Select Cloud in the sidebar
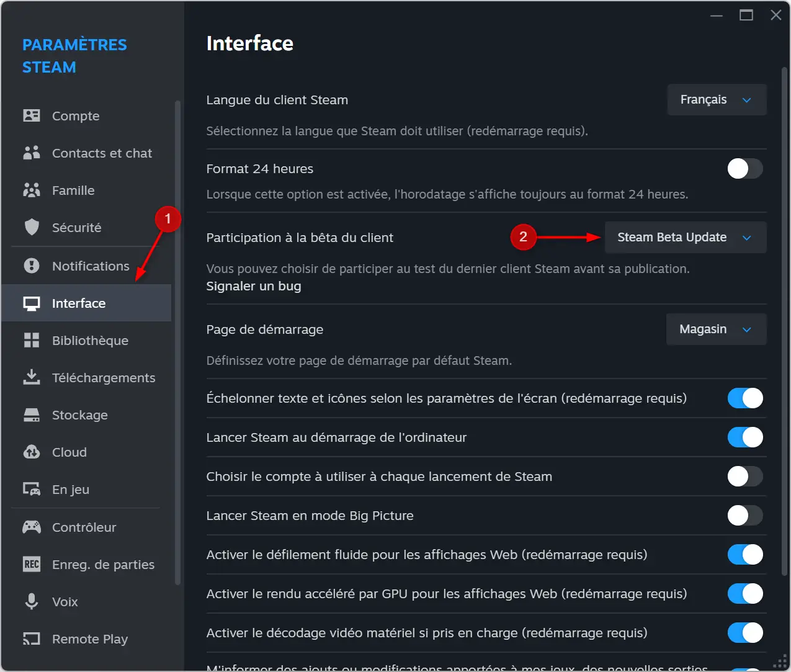The image size is (791, 672). point(86,452)
